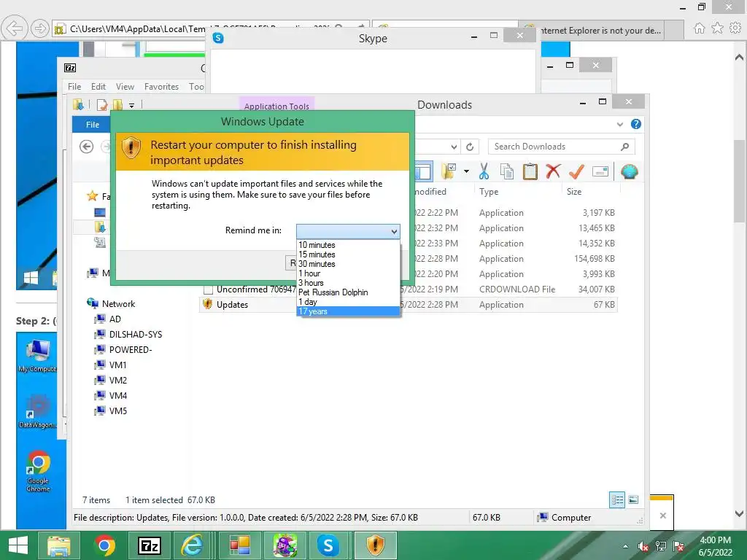
Task: Select VM5 under Network
Action: (x=117, y=411)
